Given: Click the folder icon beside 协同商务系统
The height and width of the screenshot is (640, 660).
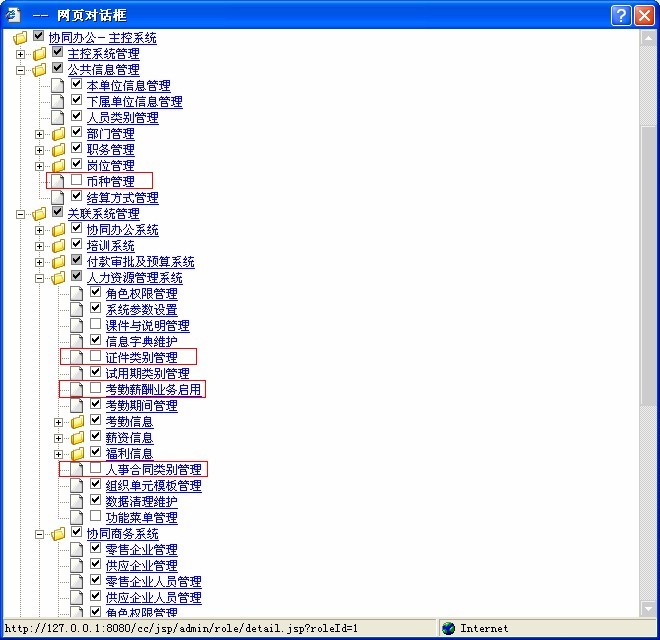Looking at the screenshot, I should 59,534.
